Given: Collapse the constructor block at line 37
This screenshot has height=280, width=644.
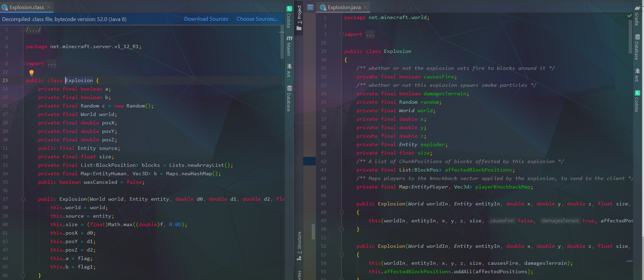Looking at the screenshot, I should [x=23, y=199].
